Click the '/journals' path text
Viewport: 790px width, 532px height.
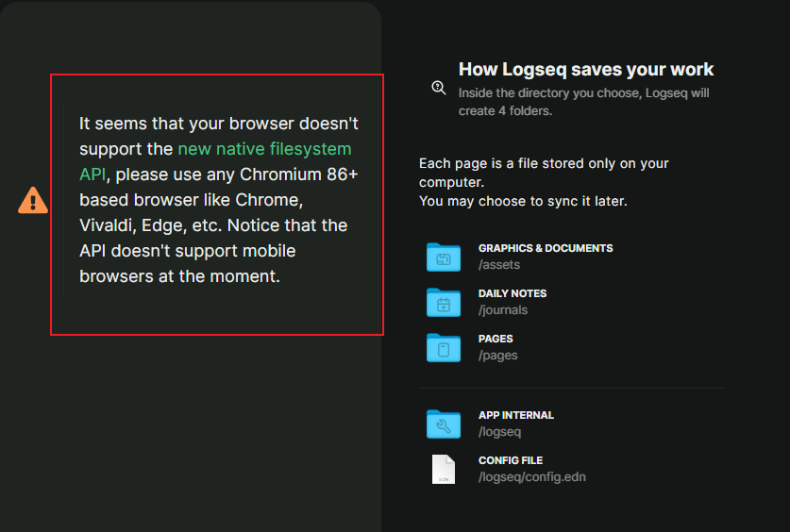(503, 310)
